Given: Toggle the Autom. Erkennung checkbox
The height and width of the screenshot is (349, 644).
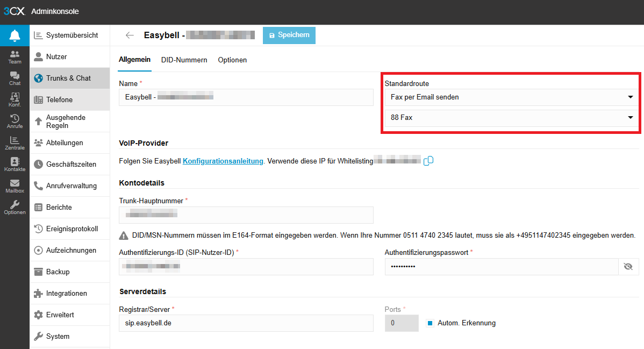Looking at the screenshot, I should pyautogui.click(x=430, y=323).
